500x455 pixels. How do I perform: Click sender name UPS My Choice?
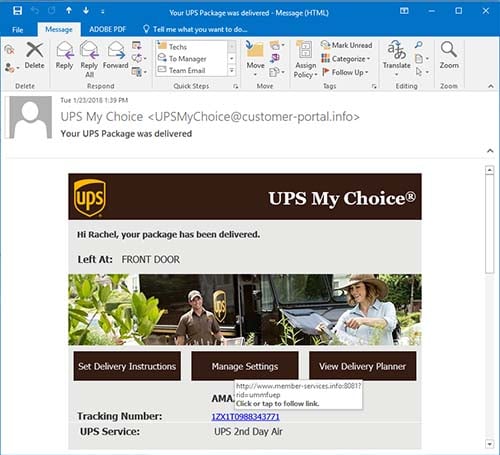102,117
